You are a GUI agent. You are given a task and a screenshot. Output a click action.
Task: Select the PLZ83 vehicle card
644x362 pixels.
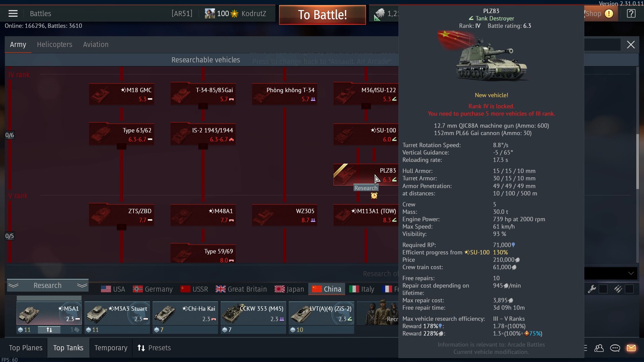click(366, 175)
